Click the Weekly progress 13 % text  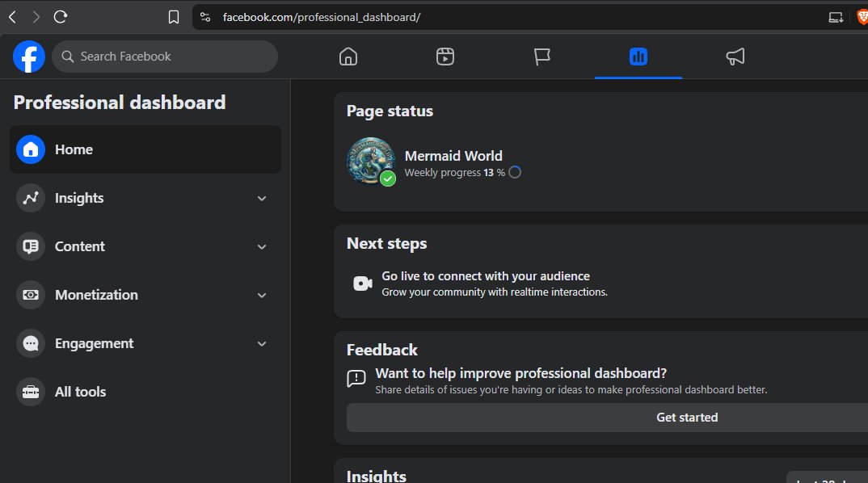(x=454, y=173)
